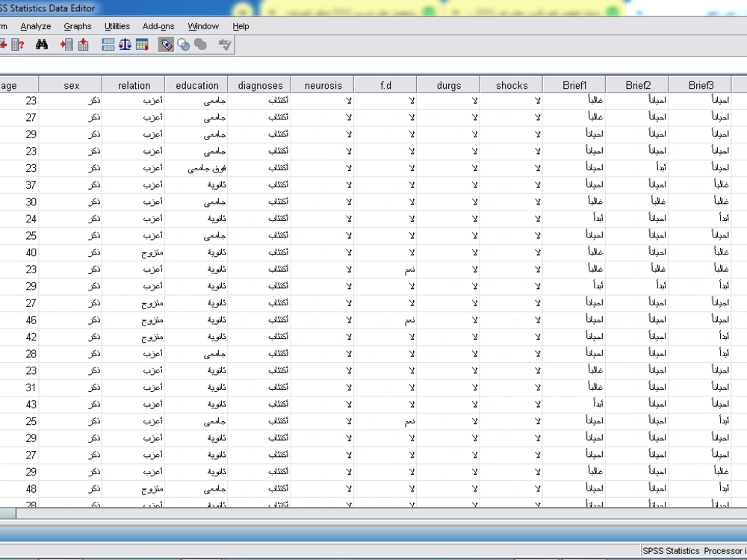Open the Select Cases icon

[142, 44]
